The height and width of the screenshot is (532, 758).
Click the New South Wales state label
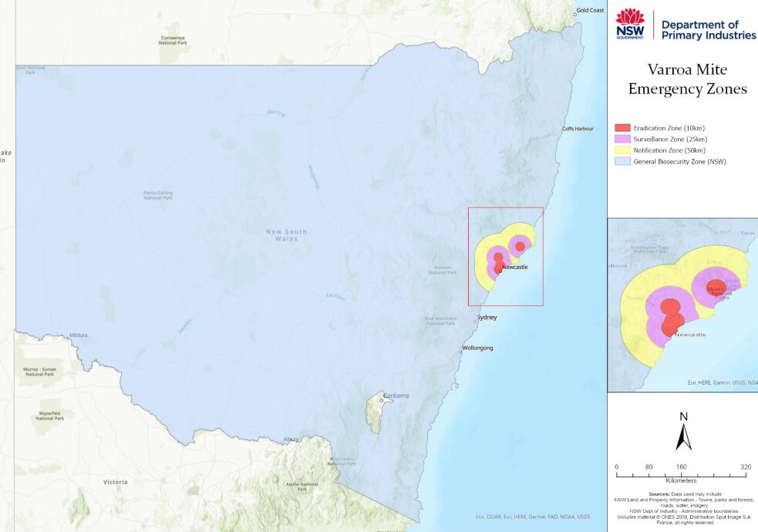(286, 235)
